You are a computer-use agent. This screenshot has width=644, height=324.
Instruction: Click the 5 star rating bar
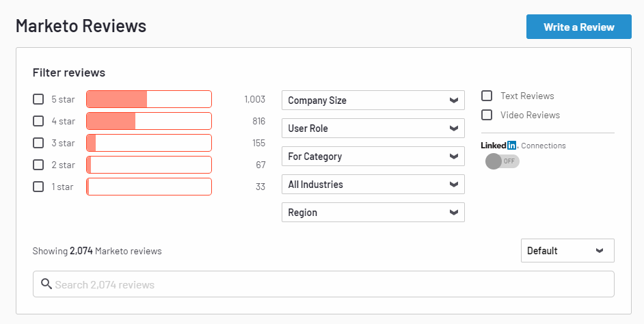(149, 99)
